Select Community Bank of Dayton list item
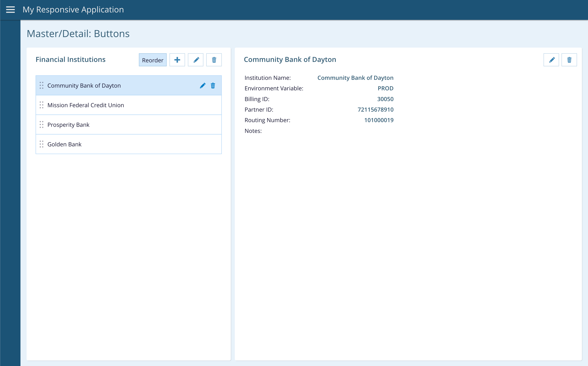This screenshot has height=366, width=588. pyautogui.click(x=84, y=86)
